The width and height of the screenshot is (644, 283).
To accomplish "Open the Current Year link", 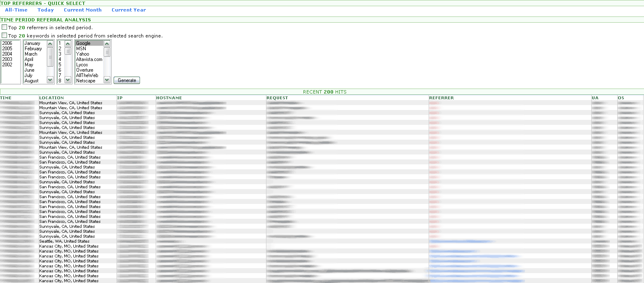I will click(x=128, y=10).
